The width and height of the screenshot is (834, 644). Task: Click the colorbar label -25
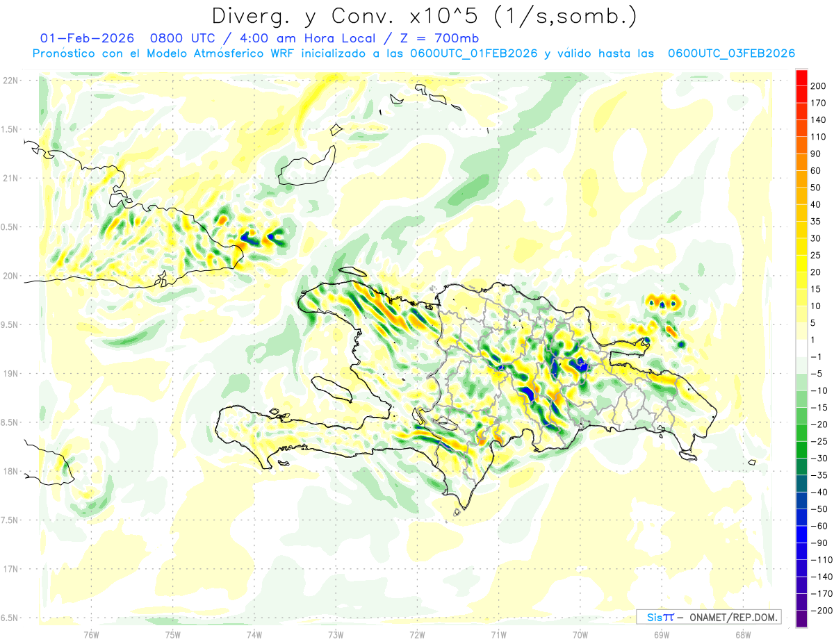(x=819, y=441)
